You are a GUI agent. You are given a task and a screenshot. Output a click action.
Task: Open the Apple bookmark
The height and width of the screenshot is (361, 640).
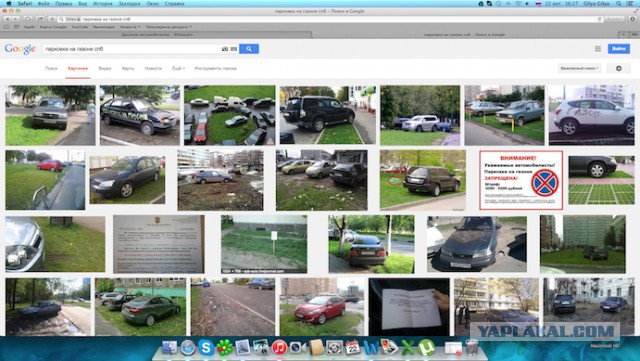coord(29,27)
